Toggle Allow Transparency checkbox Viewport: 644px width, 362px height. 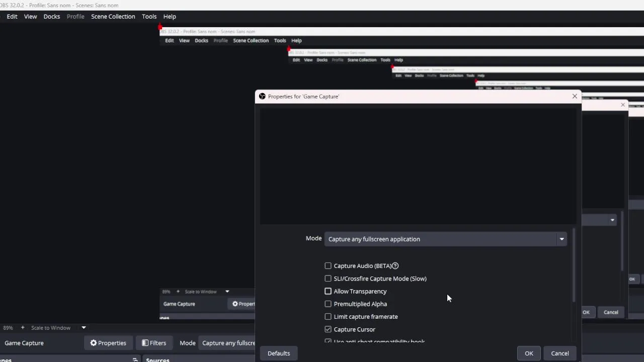point(328,291)
